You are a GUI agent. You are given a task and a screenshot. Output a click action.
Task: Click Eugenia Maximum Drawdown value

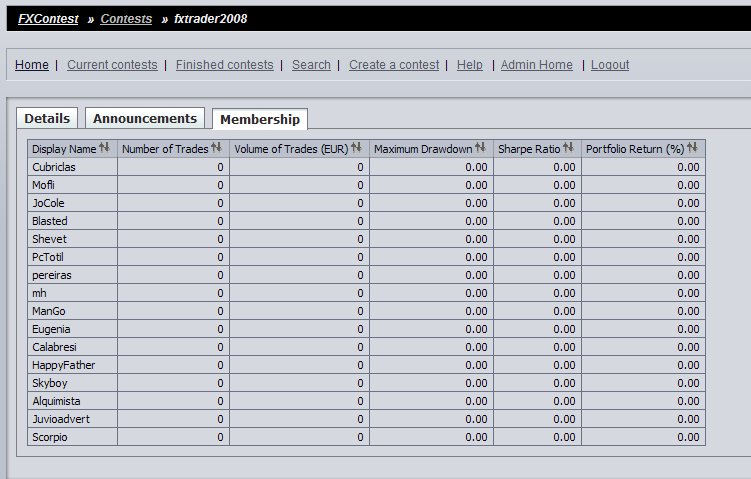point(476,329)
